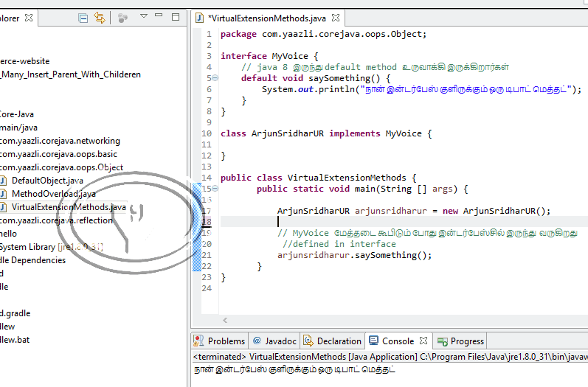Select com.yaazli.corejava.reflection package
The width and height of the screenshot is (588, 387).
click(56, 220)
